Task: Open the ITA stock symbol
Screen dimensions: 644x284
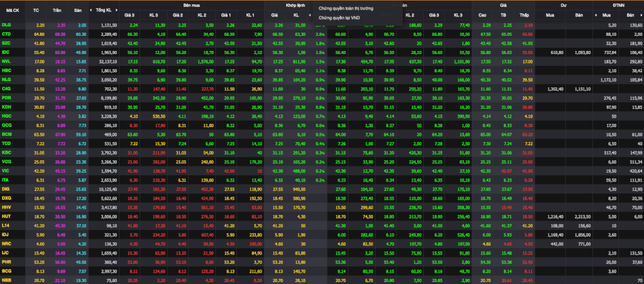Action: (5, 179)
